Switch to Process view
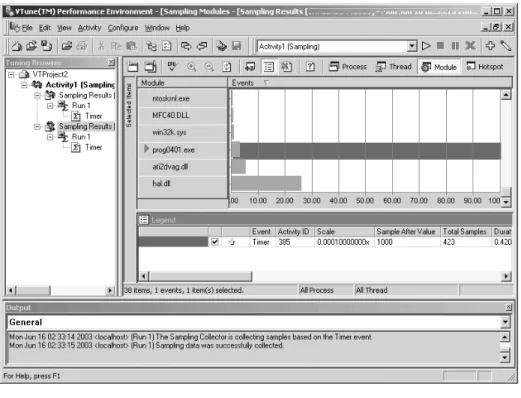The height and width of the screenshot is (398, 521). click(348, 67)
